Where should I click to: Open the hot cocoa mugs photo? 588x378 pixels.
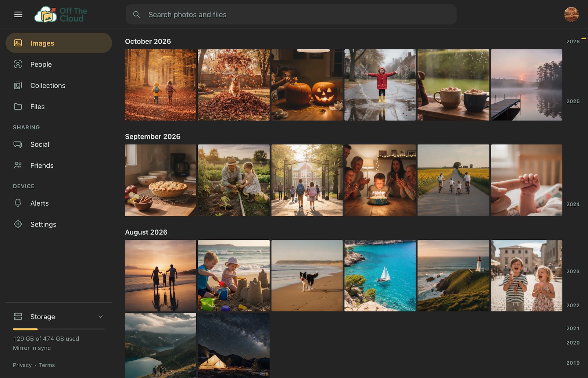coord(453,85)
